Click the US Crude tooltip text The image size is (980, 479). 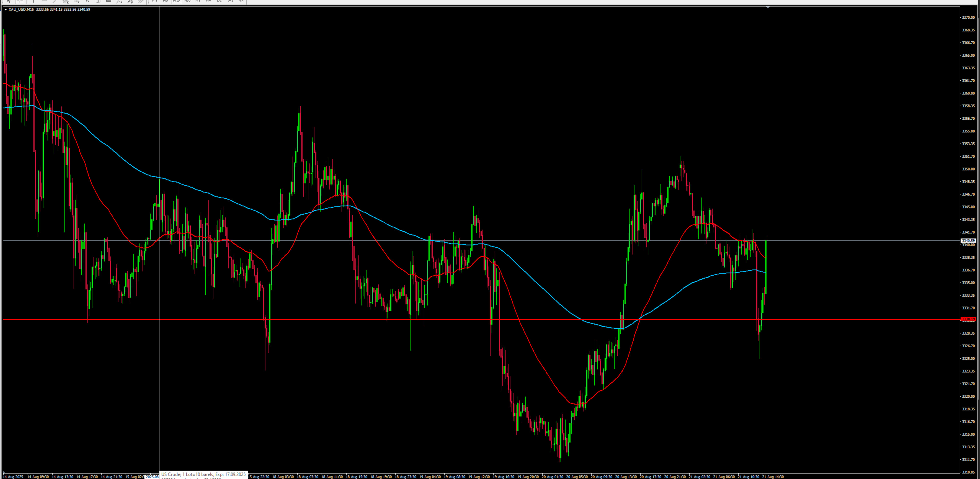[203, 474]
